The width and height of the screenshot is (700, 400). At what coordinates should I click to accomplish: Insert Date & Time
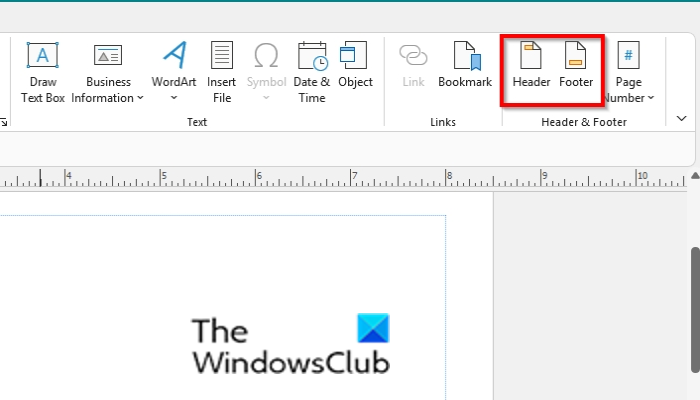click(x=312, y=73)
